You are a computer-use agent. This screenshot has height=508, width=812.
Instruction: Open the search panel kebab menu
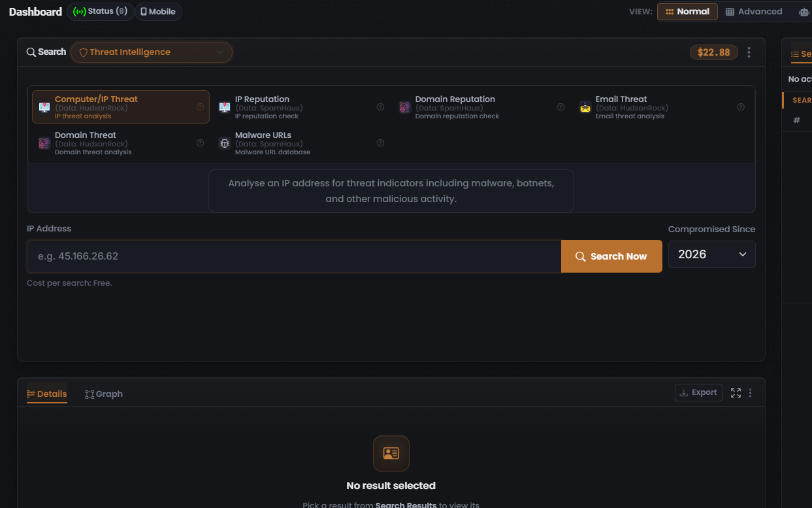point(749,52)
